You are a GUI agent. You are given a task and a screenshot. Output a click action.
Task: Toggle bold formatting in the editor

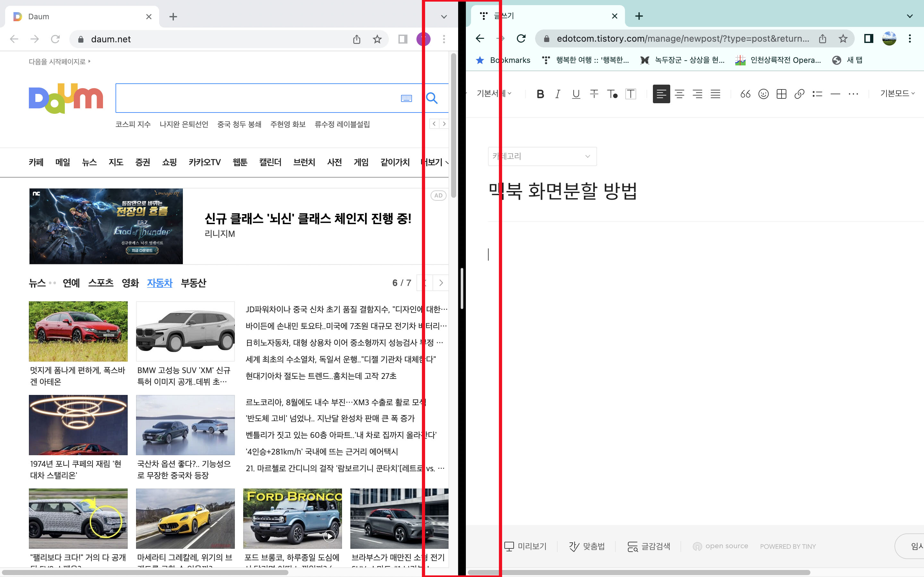[540, 94]
